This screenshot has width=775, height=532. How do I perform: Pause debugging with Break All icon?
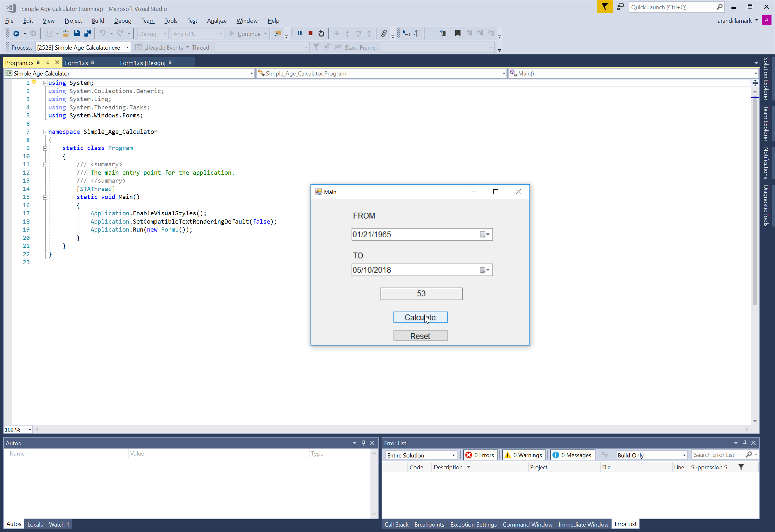click(299, 33)
